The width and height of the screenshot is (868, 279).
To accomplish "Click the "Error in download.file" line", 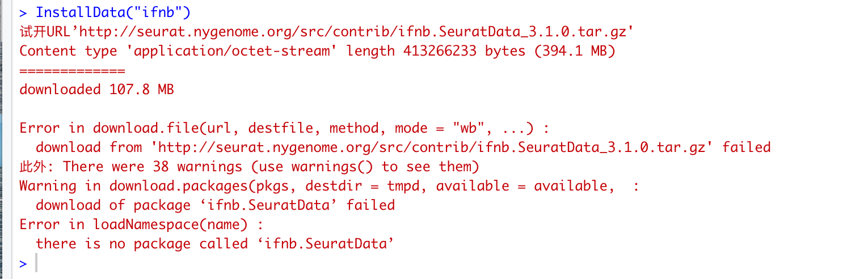I will [x=284, y=128].
